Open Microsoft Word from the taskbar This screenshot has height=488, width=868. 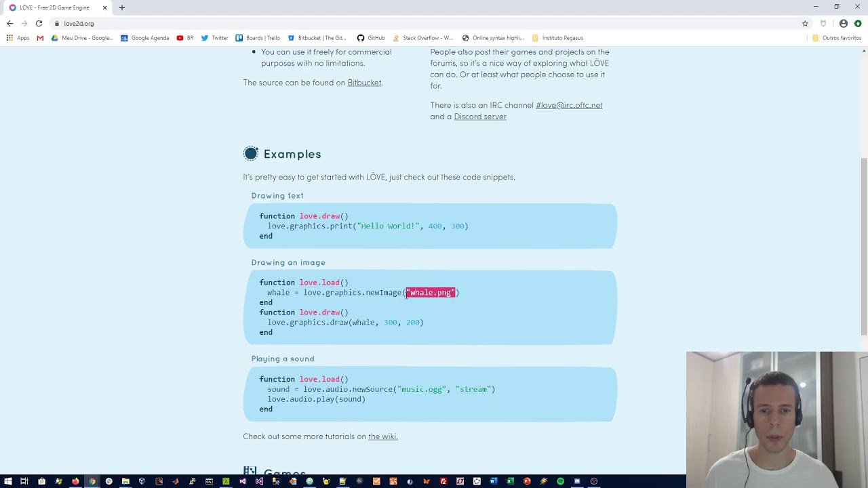494,481
